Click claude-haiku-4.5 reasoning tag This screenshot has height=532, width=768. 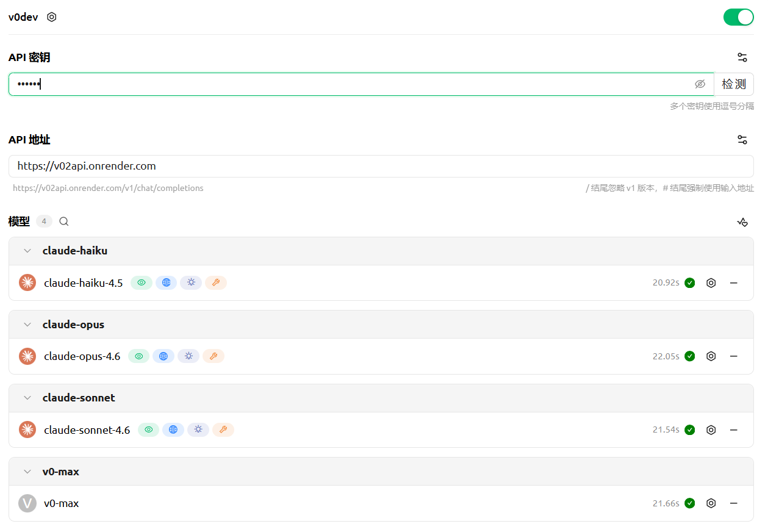(191, 282)
